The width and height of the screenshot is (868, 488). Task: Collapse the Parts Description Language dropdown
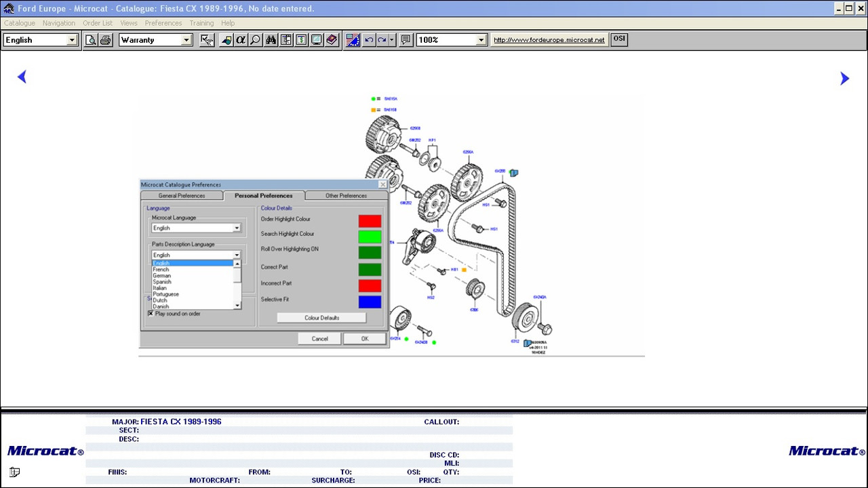(x=237, y=256)
